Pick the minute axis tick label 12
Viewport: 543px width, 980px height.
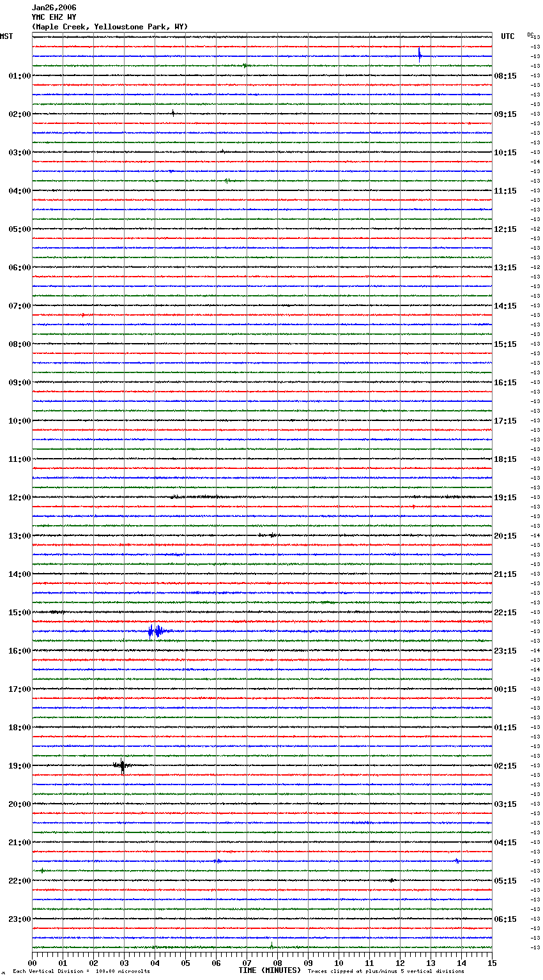click(x=400, y=963)
